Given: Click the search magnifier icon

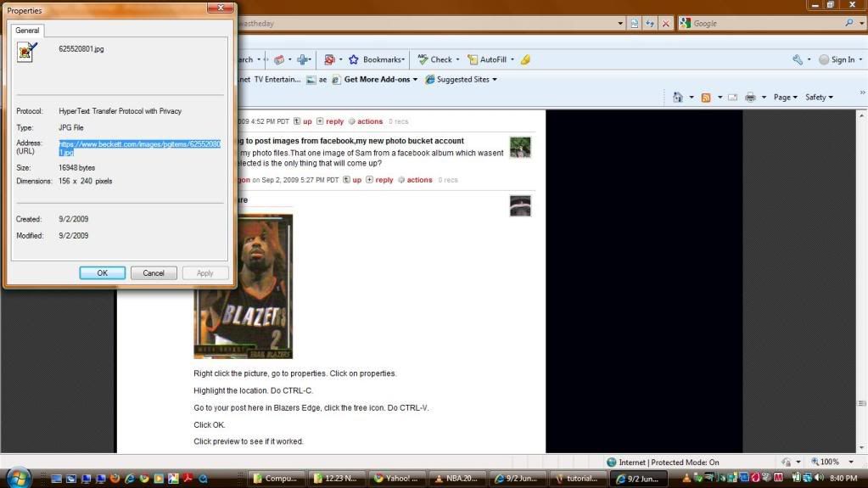Looking at the screenshot, I should coord(849,23).
